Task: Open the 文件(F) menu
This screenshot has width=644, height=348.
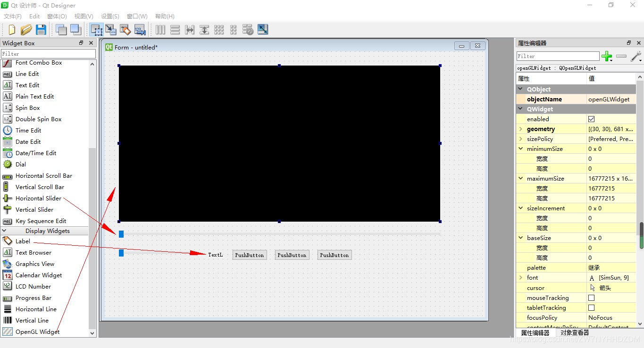Action: (13, 17)
